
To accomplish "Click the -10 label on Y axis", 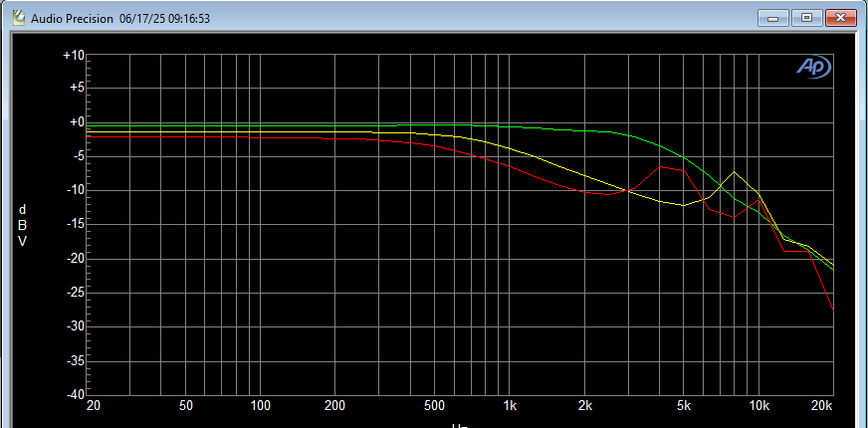I will click(75, 190).
